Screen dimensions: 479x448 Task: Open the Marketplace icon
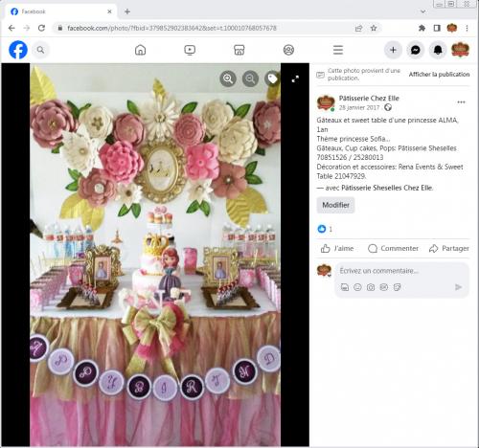tap(239, 50)
